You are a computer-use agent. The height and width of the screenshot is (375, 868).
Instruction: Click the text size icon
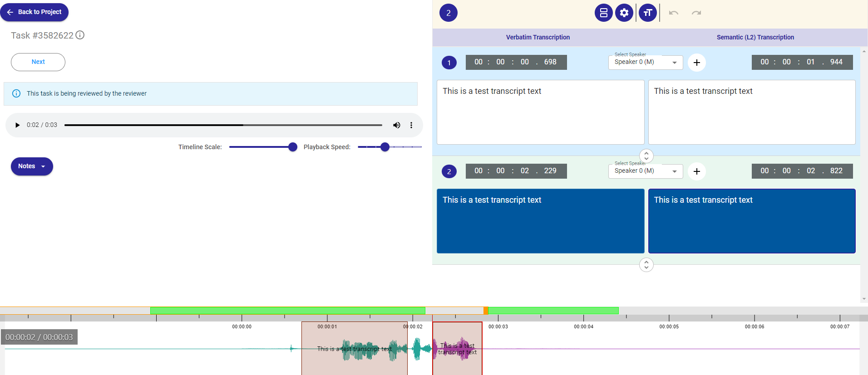(x=648, y=13)
